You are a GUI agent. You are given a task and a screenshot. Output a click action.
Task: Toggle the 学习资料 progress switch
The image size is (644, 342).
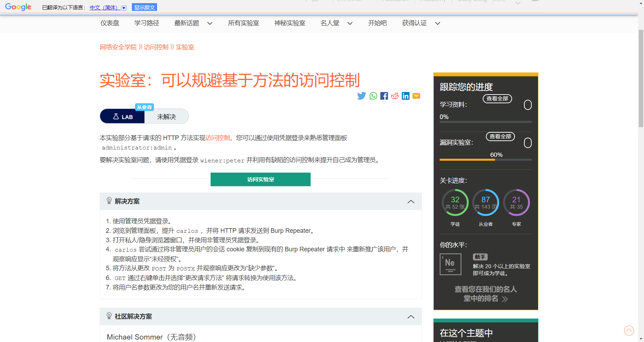pyautogui.click(x=528, y=105)
